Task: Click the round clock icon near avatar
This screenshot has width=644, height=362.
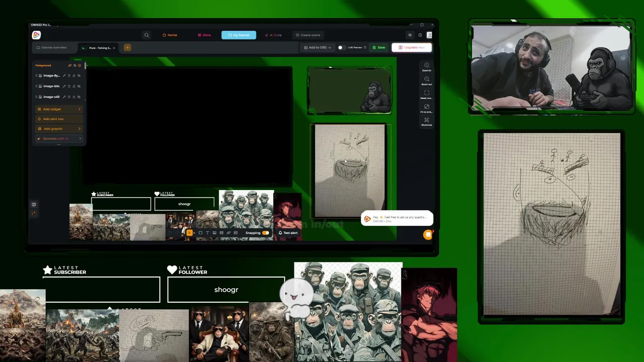Action: coord(420,35)
